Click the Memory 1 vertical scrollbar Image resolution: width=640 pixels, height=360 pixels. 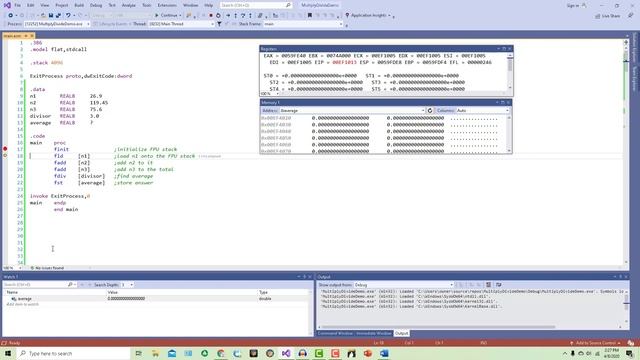(509, 134)
